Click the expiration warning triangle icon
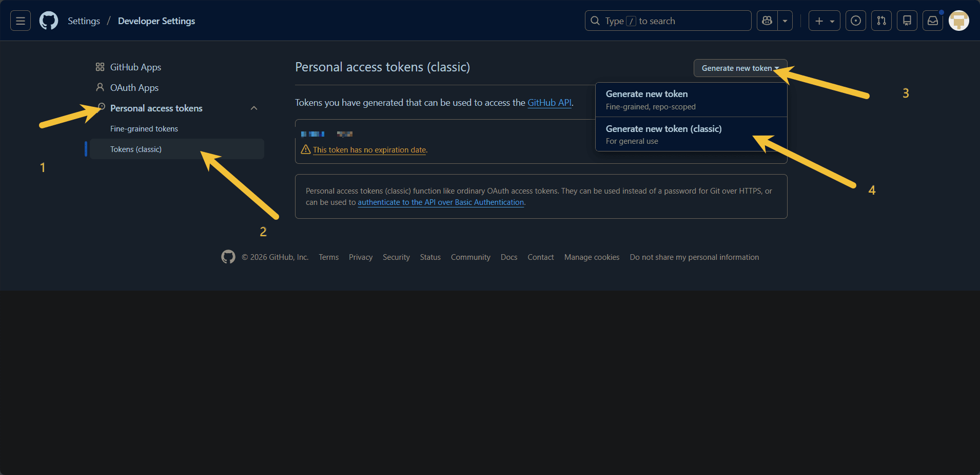 (x=306, y=149)
